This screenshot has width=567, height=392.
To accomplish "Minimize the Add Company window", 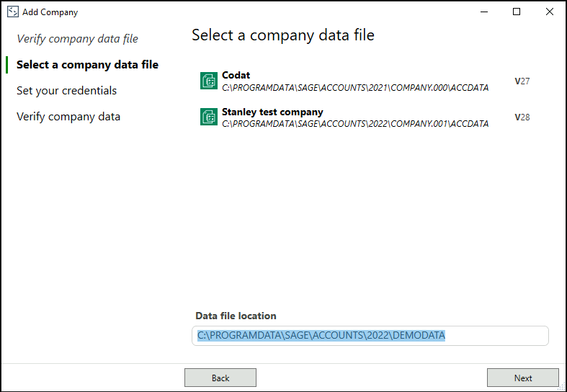I will 483,12.
